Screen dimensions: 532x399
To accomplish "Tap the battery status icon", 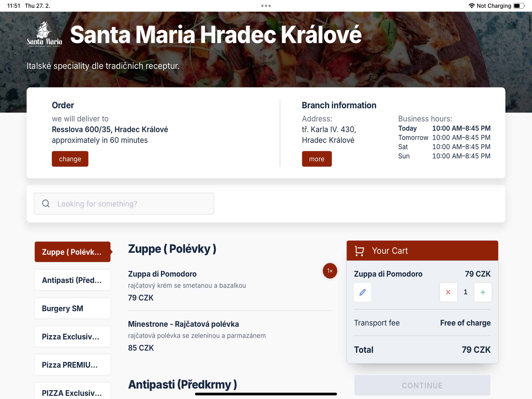I will [519, 6].
